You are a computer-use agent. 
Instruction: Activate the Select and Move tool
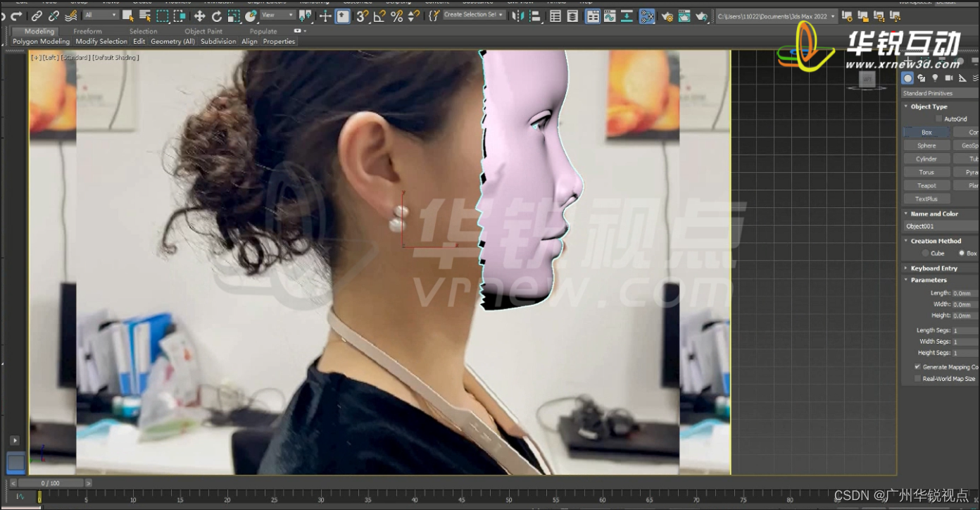tap(199, 15)
